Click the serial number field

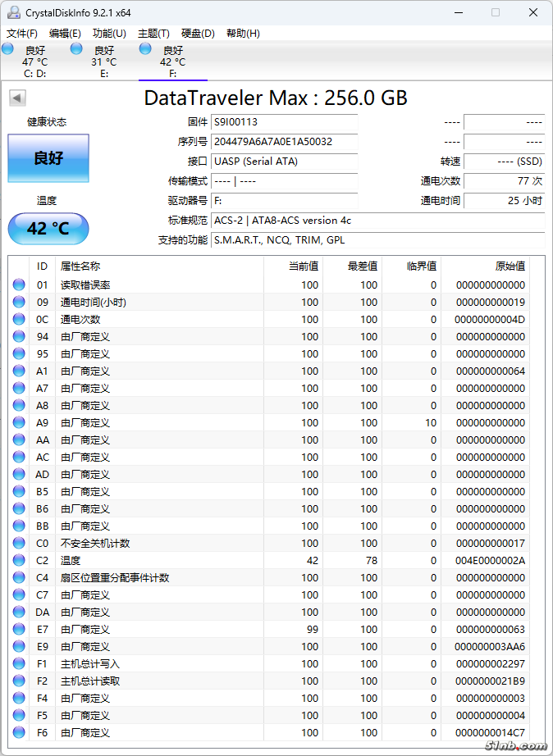[284, 142]
